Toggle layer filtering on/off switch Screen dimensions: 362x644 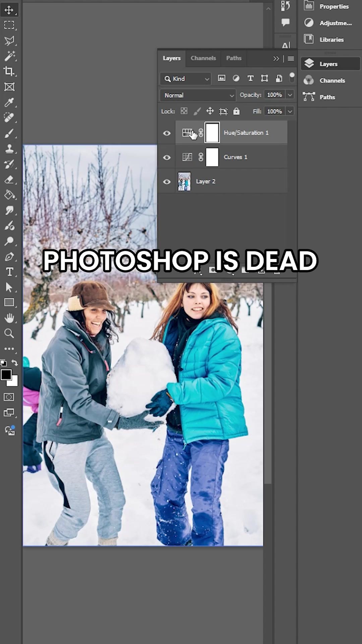coord(292,77)
